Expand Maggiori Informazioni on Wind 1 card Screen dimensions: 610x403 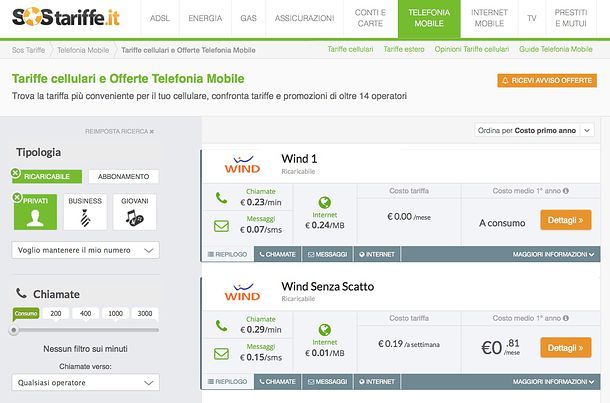(x=553, y=254)
